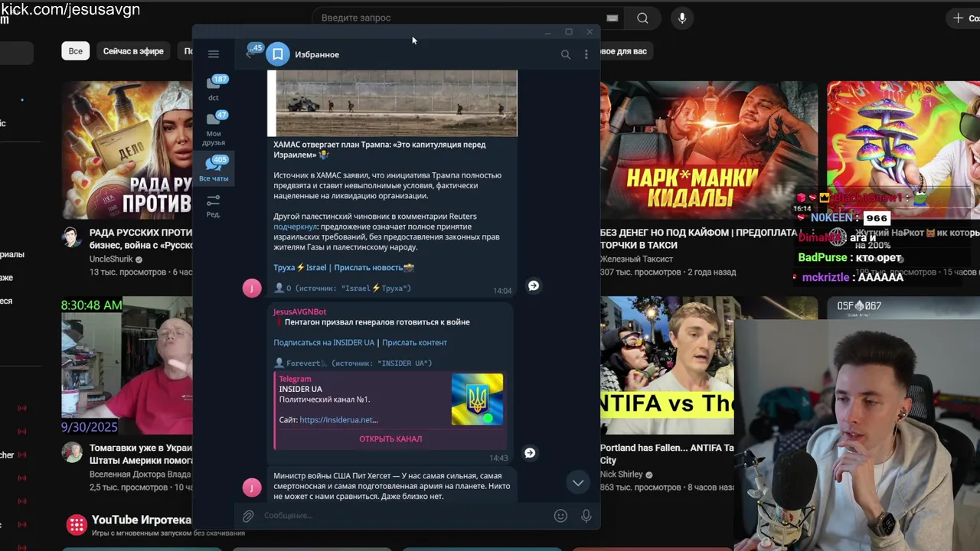980x551 pixels.
Task: Open video title Portland has Fallen
Action: [667, 454]
